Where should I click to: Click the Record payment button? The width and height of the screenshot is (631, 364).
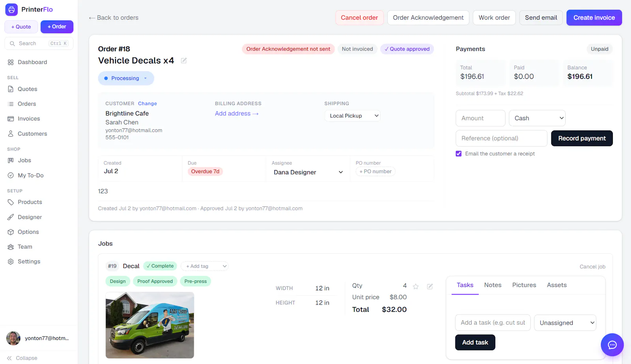click(x=582, y=138)
